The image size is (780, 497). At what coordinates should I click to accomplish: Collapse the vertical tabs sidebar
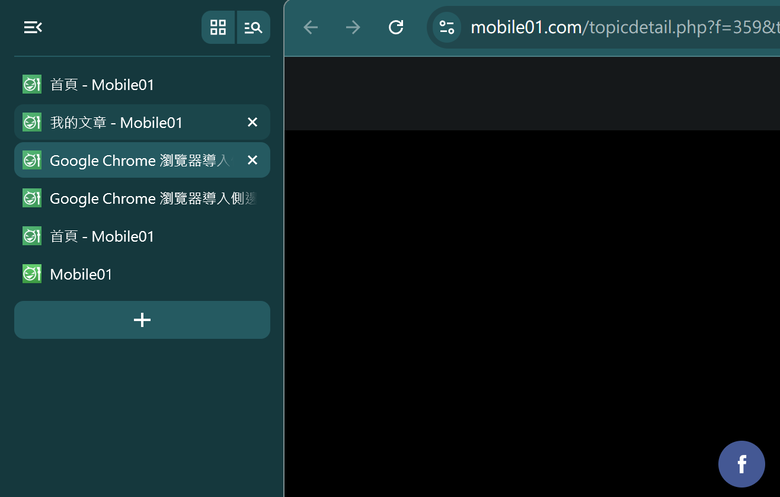click(x=33, y=27)
